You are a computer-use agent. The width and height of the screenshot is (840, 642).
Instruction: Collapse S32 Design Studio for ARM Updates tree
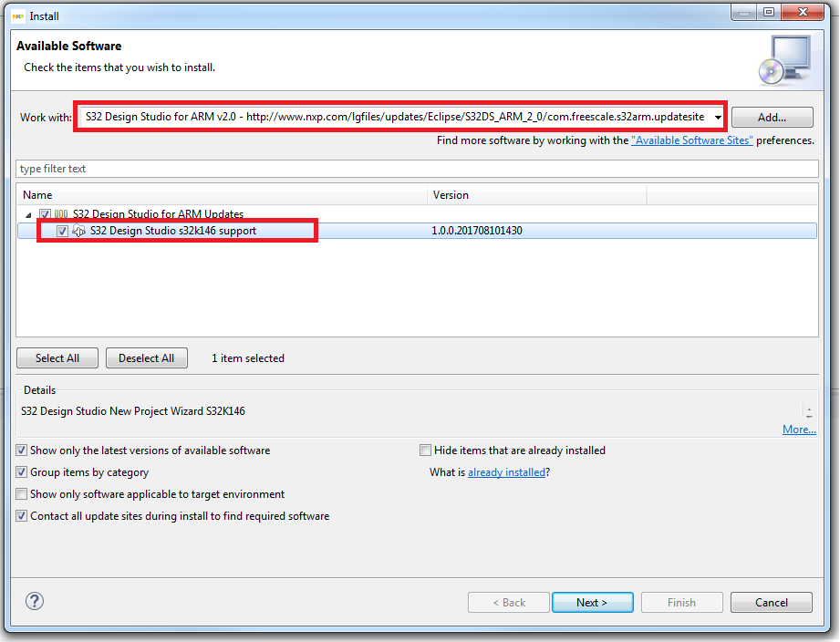point(28,214)
